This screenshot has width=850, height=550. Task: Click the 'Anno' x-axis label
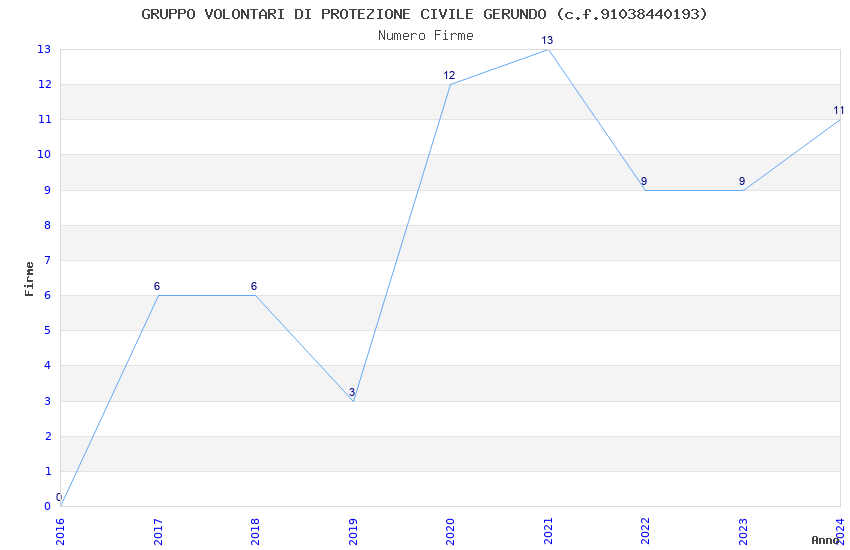pos(825,540)
